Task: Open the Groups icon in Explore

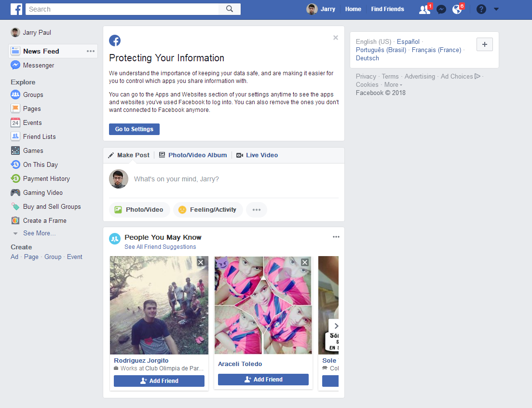Action: [15, 95]
